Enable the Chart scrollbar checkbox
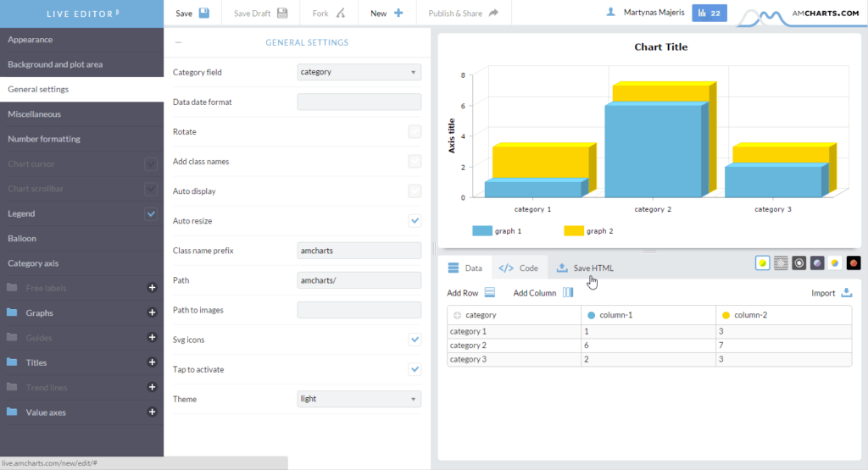The image size is (868, 470). [151, 189]
